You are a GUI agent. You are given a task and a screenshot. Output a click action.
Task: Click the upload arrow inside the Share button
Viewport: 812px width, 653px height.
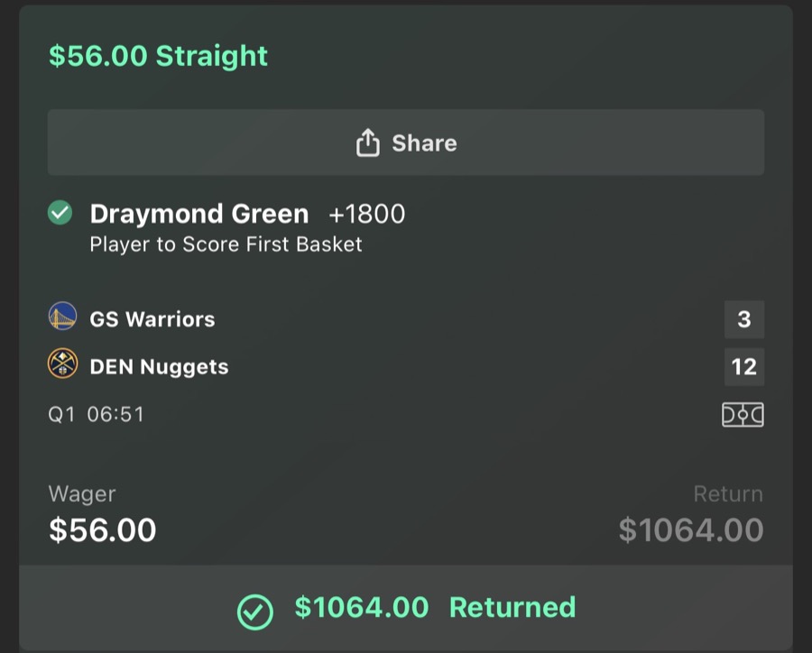point(369,142)
